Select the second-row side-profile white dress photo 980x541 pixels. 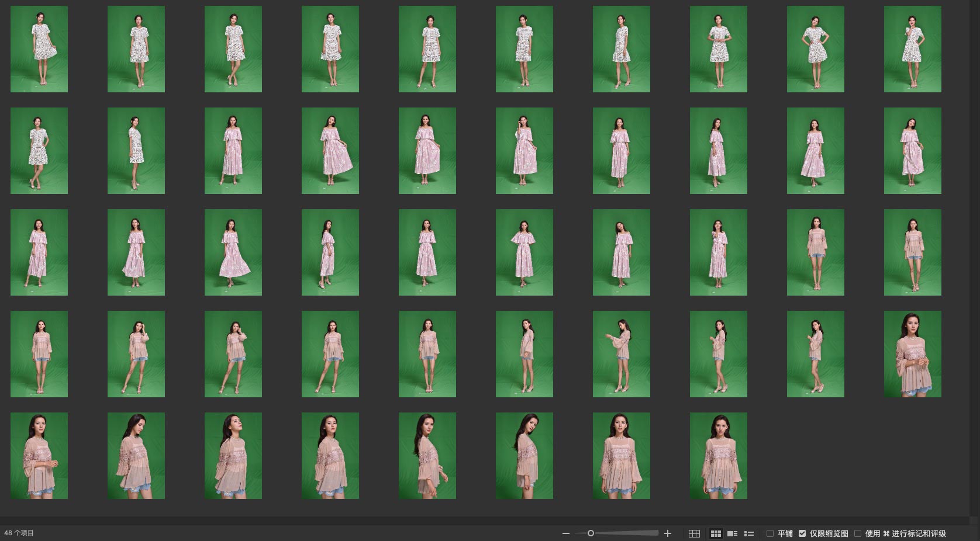pos(136,151)
